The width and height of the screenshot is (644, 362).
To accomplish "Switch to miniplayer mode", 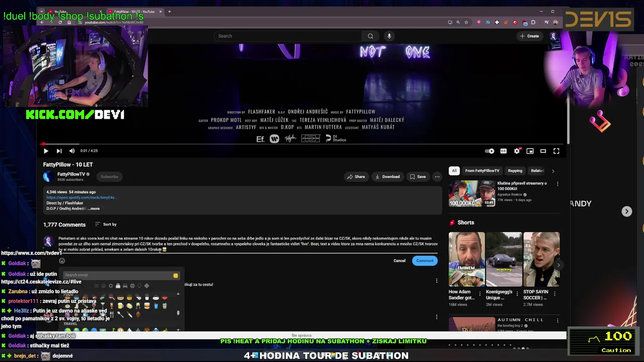I will (x=530, y=151).
